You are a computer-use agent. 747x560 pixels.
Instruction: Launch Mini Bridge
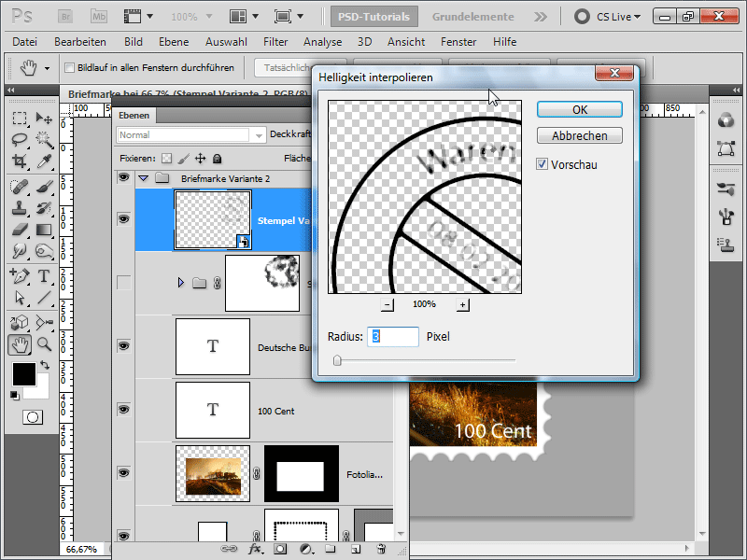pos(99,17)
